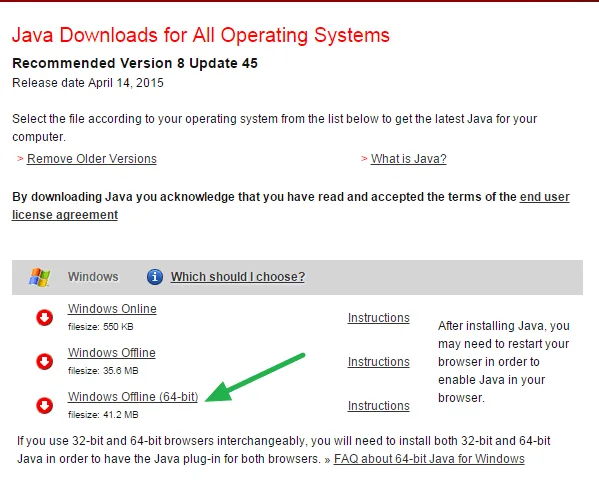Click the red download icon beside Windows Online
Screen dimensions: 599x492
(x=45, y=317)
